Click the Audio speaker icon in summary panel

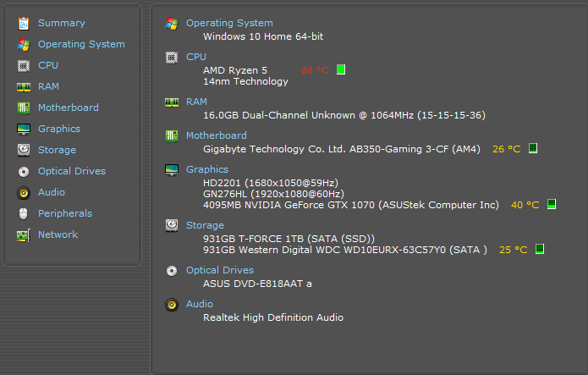(x=172, y=305)
